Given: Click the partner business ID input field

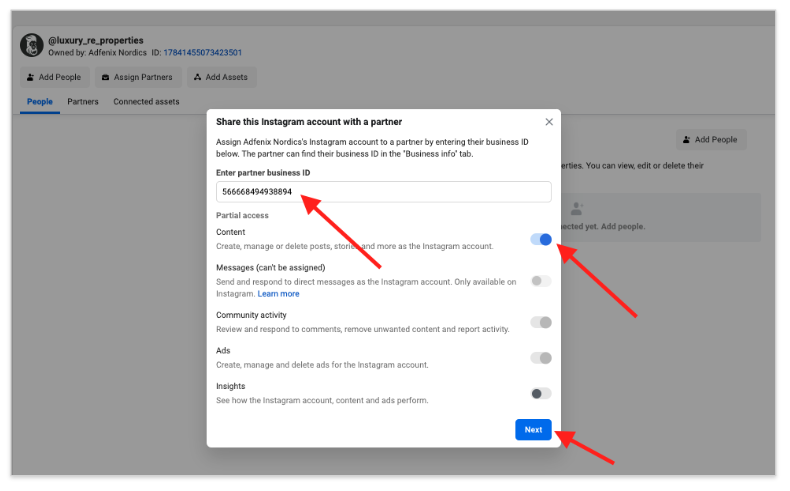Looking at the screenshot, I should pyautogui.click(x=383, y=192).
